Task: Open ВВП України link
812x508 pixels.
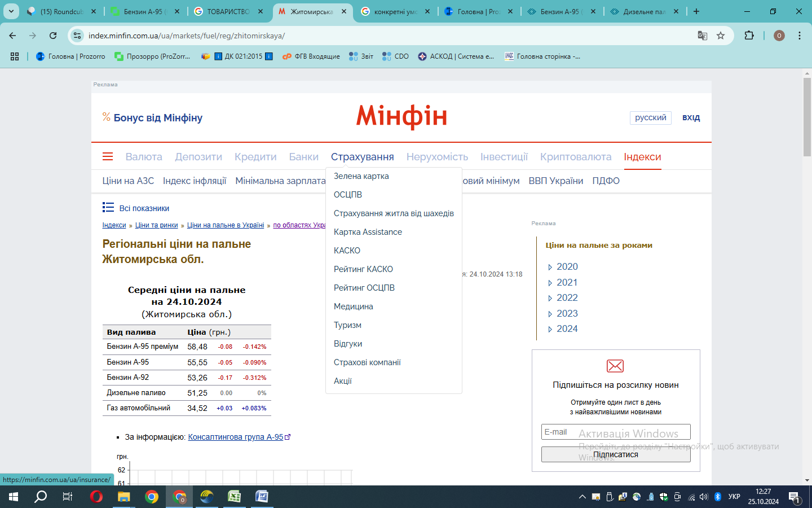Action: pos(556,181)
